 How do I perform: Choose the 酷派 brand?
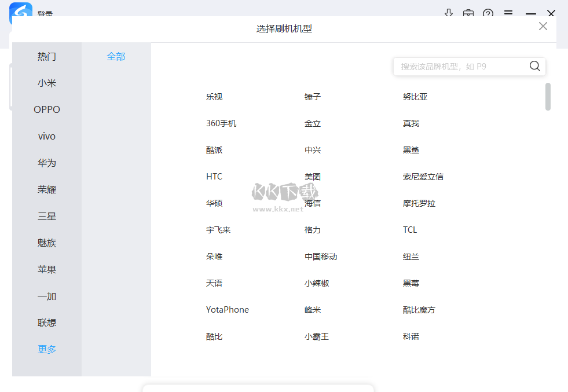click(214, 150)
